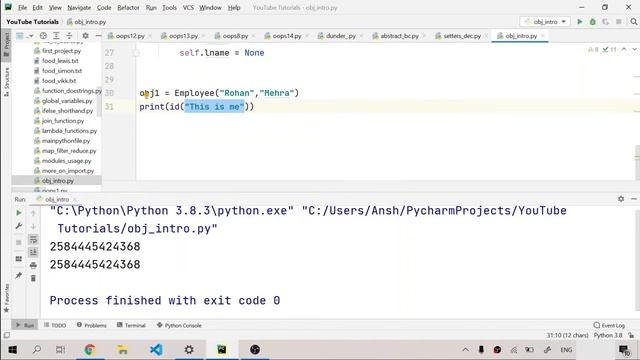
Task: Select food_lewis.txt in Project tree
Action: coord(60,61)
